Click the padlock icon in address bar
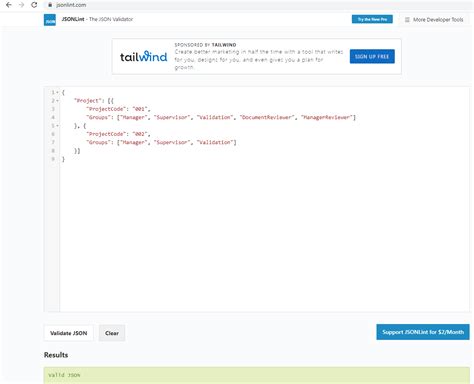 50,5
